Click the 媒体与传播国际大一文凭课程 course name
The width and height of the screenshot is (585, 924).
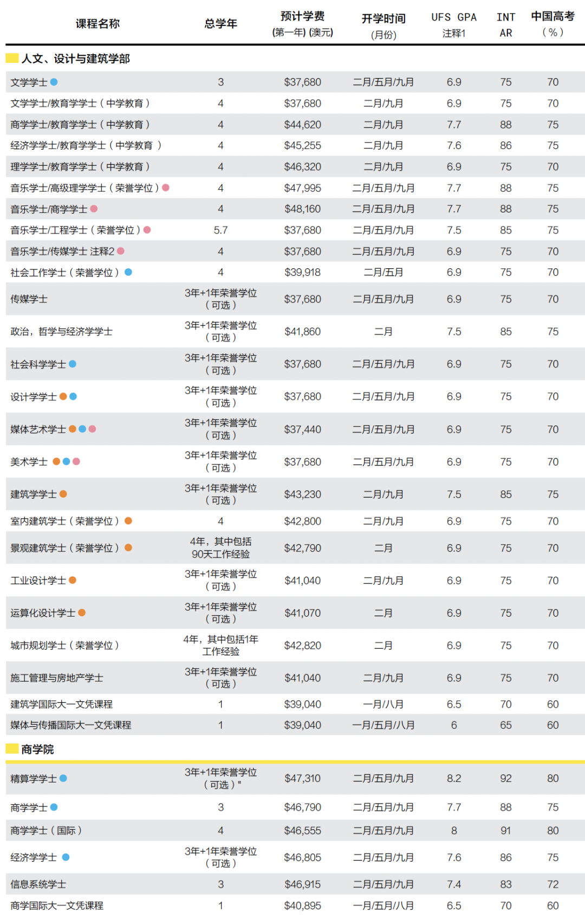[x=71, y=725]
